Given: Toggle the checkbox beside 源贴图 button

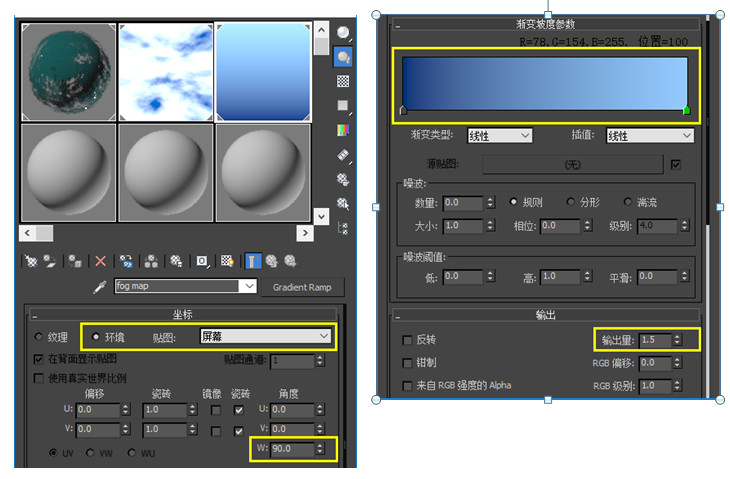Looking at the screenshot, I should (x=676, y=164).
